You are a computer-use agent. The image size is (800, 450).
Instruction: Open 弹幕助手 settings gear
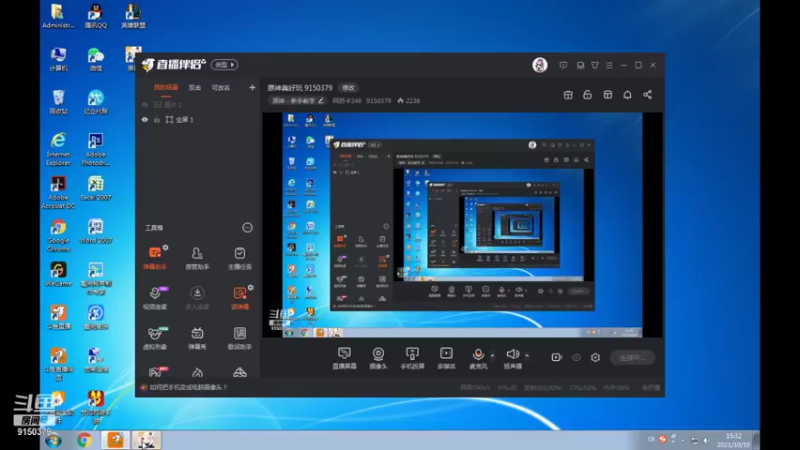pyautogui.click(x=165, y=247)
